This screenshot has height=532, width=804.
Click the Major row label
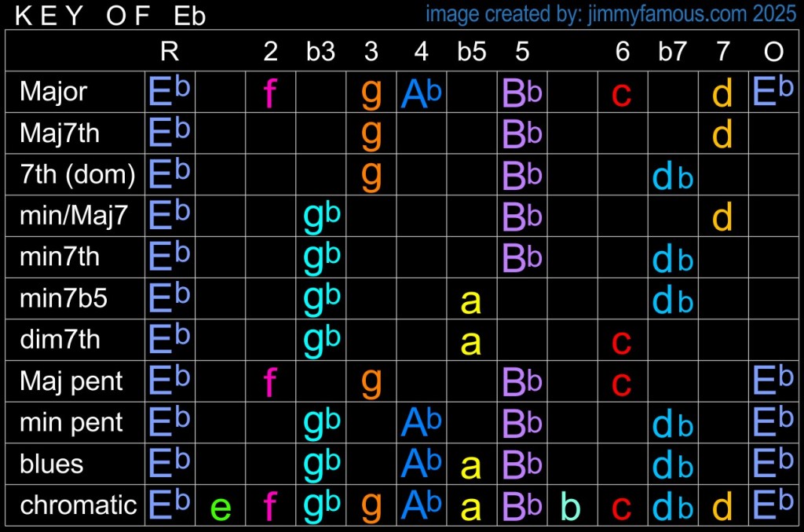(53, 93)
